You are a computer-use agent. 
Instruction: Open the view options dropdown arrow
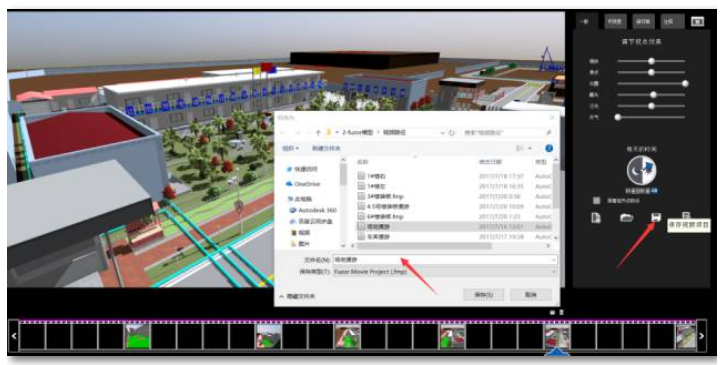click(531, 148)
